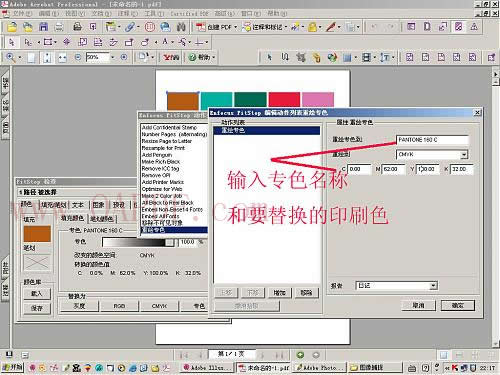Click the padlock security icon

tap(312, 27)
